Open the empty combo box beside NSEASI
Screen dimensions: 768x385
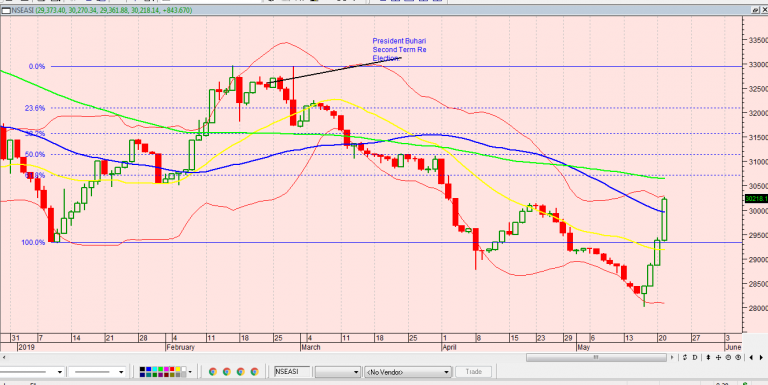click(338, 372)
